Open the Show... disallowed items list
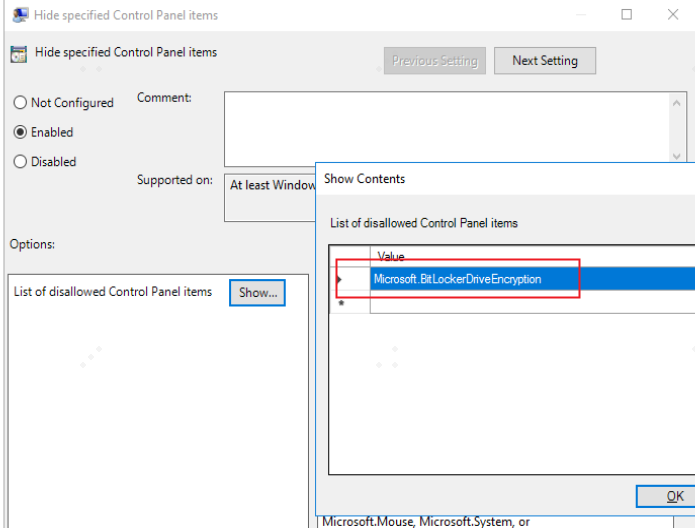This screenshot has height=528, width=695. (257, 293)
